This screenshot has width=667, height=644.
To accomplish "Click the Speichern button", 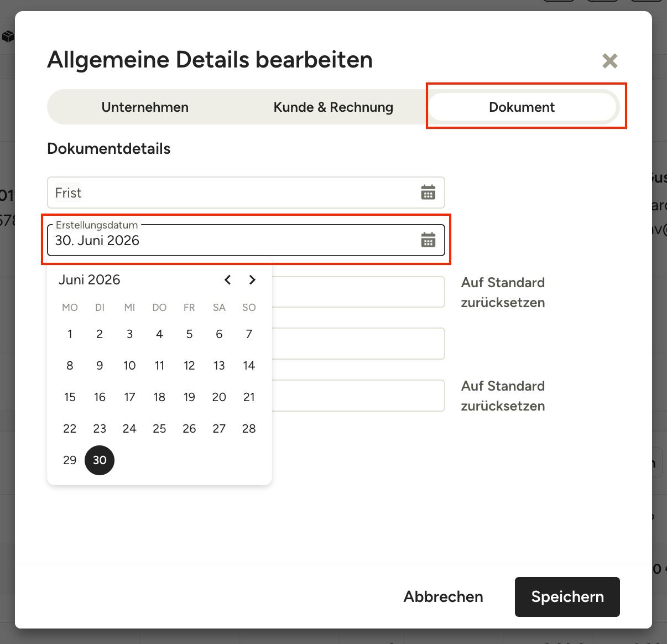I will pos(567,597).
